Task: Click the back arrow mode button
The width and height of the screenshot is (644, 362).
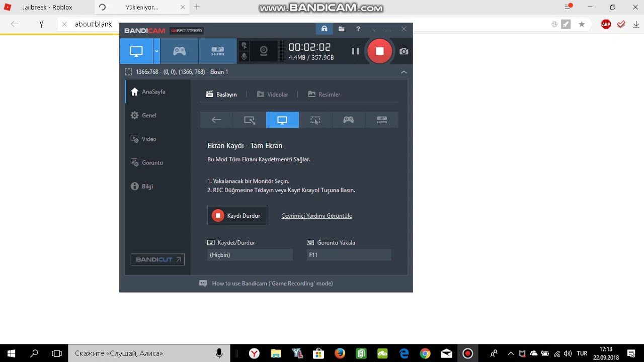Action: tap(216, 120)
